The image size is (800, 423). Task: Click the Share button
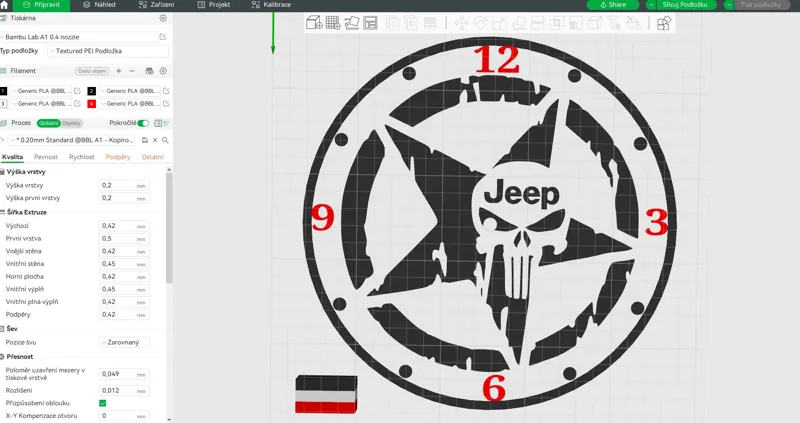pyautogui.click(x=613, y=5)
